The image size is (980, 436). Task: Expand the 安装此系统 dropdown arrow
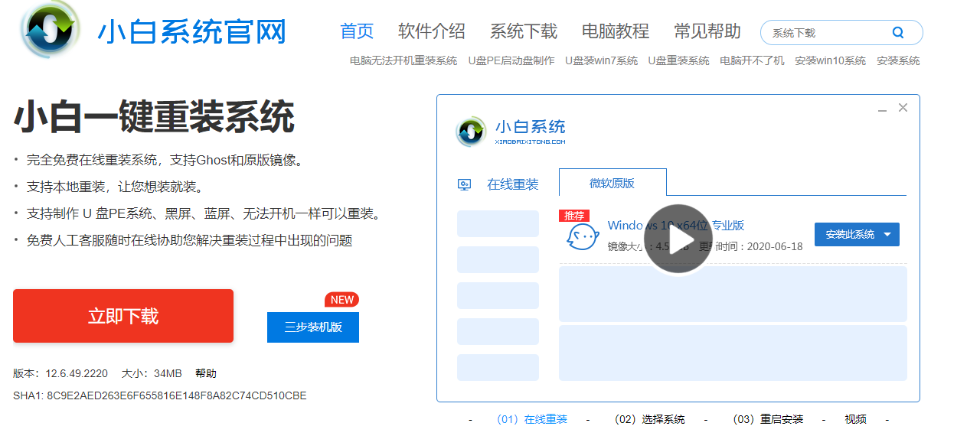887,235
